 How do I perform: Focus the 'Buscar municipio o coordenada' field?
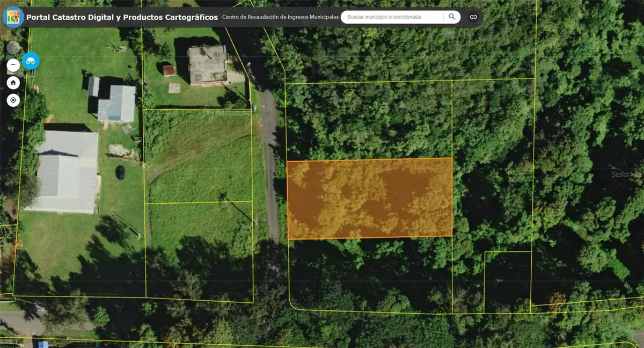(392, 17)
